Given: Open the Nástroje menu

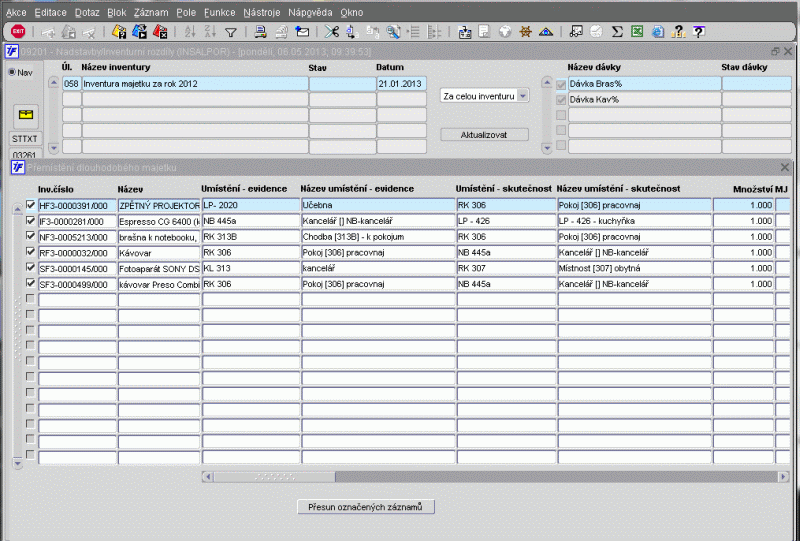Looking at the screenshot, I should [x=260, y=12].
